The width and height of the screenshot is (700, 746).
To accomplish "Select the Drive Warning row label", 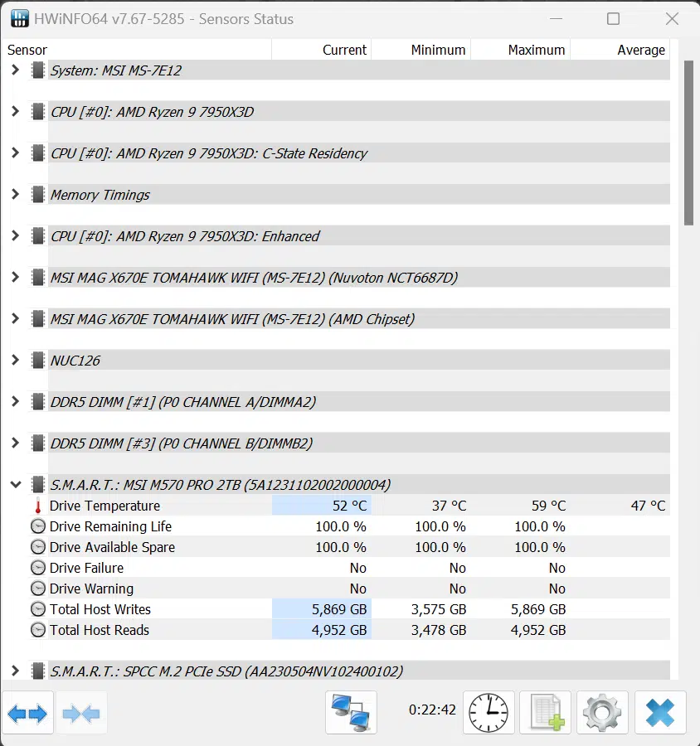I will click(x=91, y=589).
